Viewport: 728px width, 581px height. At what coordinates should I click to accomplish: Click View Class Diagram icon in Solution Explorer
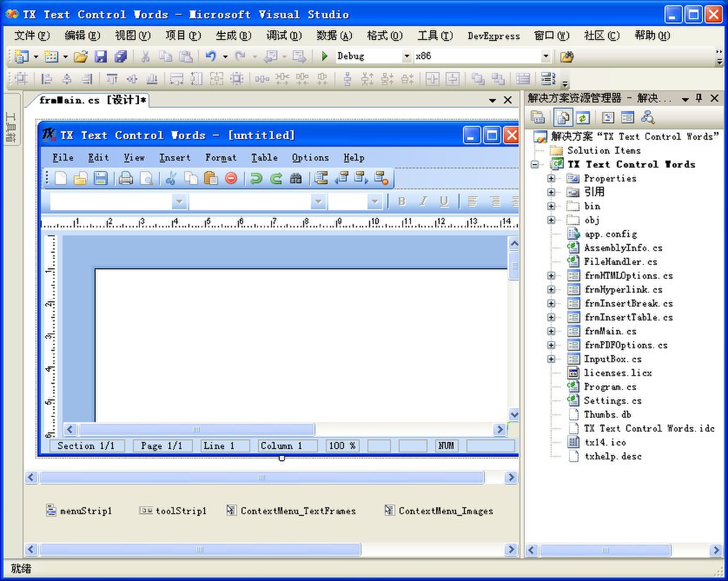pyautogui.click(x=648, y=117)
